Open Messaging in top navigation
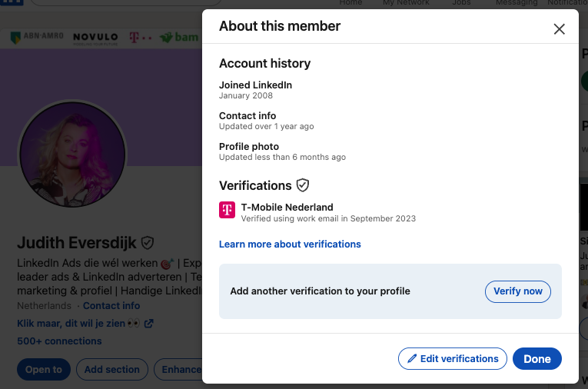 517,2
